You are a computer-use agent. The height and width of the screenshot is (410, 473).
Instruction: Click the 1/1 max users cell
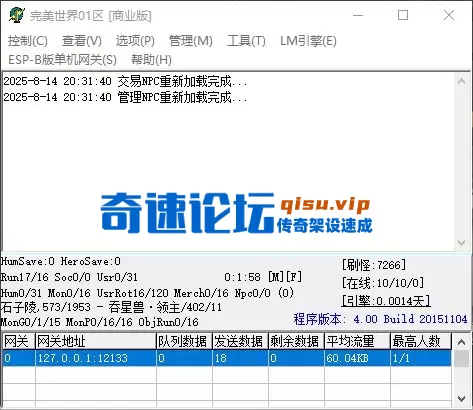click(421, 358)
